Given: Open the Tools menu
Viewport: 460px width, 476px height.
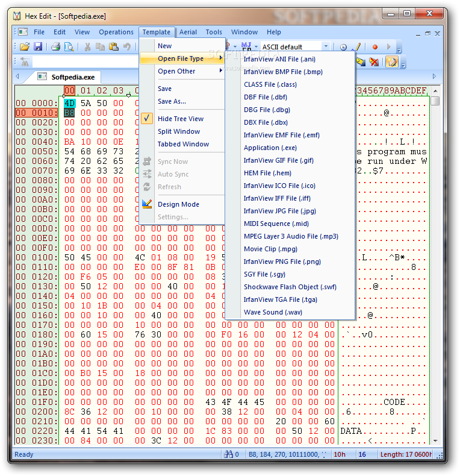Looking at the screenshot, I should 214,32.
